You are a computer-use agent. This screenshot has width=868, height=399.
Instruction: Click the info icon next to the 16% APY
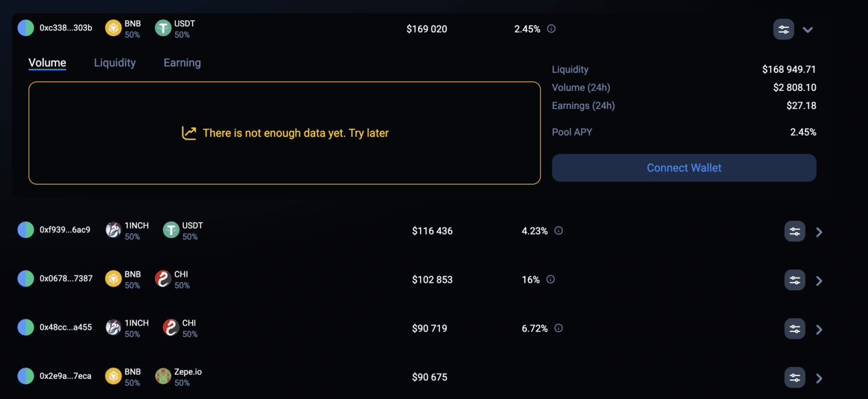(550, 279)
